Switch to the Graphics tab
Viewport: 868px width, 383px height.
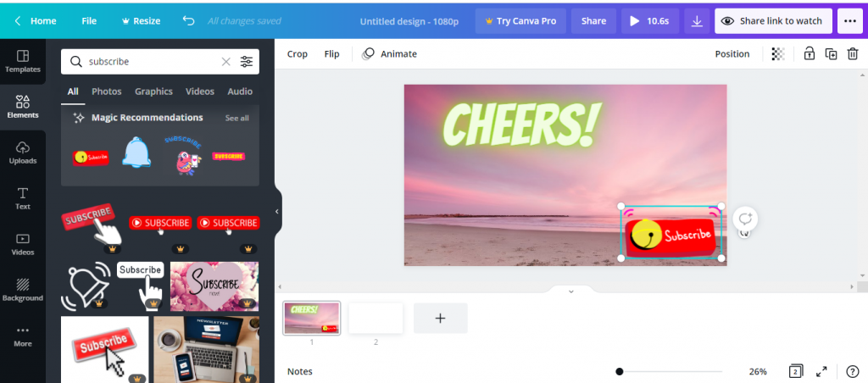click(153, 92)
